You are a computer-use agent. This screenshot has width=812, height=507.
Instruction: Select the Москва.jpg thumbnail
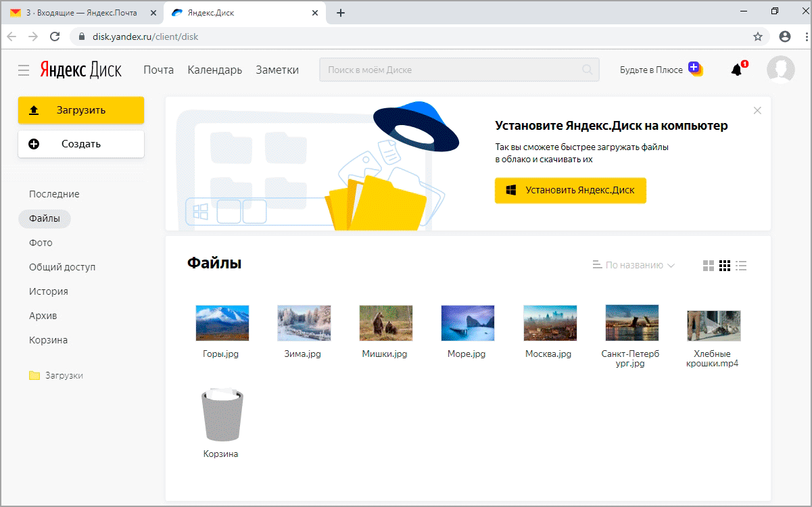pyautogui.click(x=550, y=322)
